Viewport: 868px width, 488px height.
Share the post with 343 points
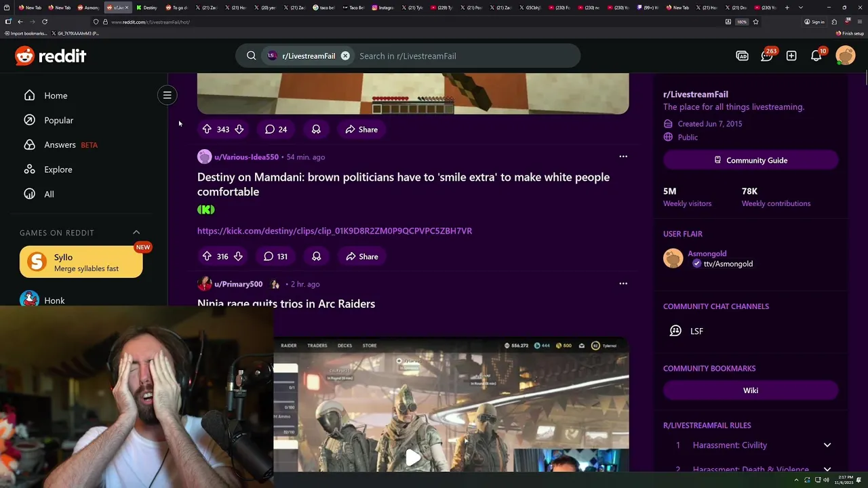tap(361, 129)
